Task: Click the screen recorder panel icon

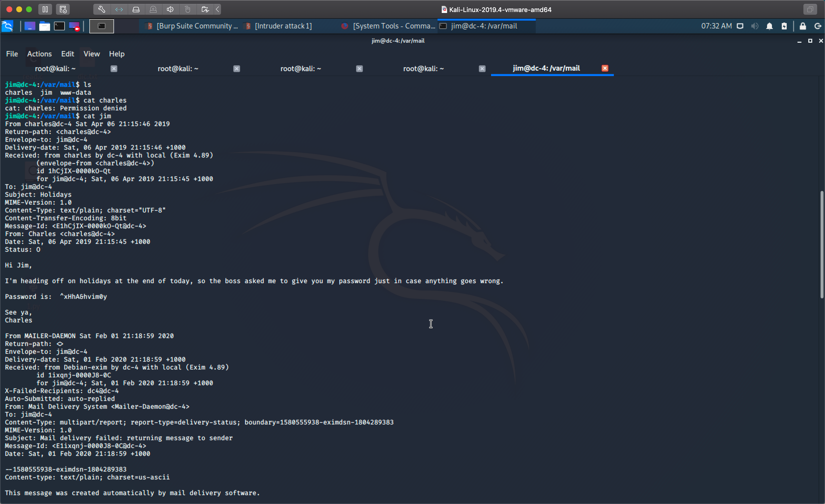Action: 74,26
